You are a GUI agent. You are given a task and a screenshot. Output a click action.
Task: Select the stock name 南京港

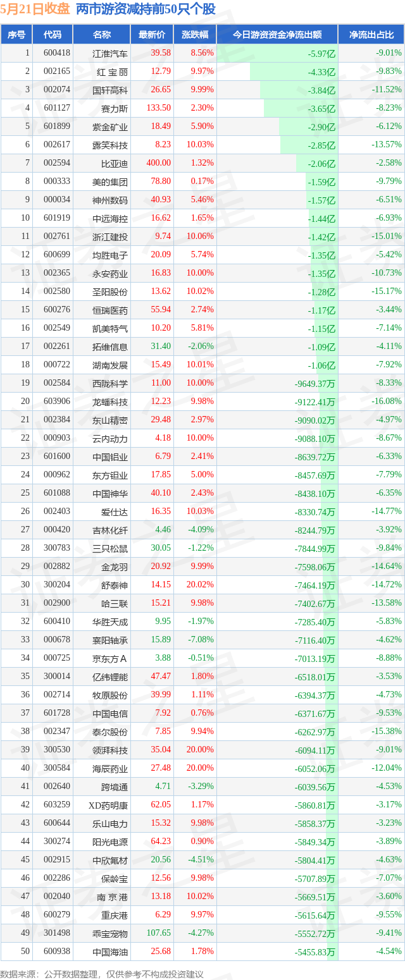(x=112, y=897)
